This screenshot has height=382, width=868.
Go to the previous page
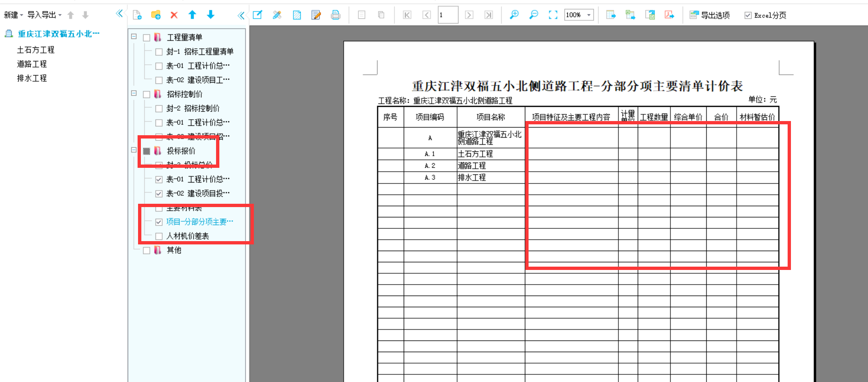click(x=426, y=15)
